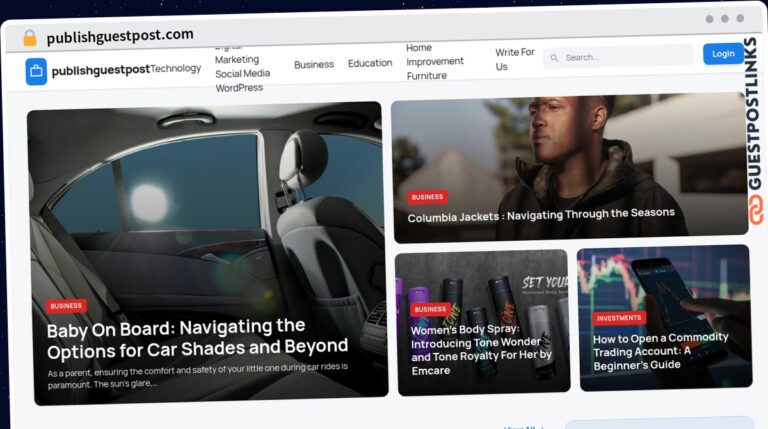768x429 pixels.
Task: Click the magnifier icon in search box
Action: pos(554,58)
